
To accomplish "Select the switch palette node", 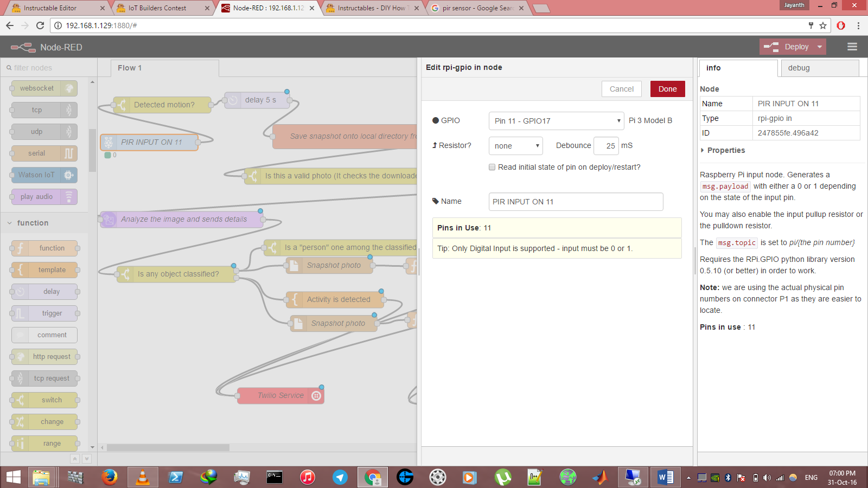I will pos(44,400).
